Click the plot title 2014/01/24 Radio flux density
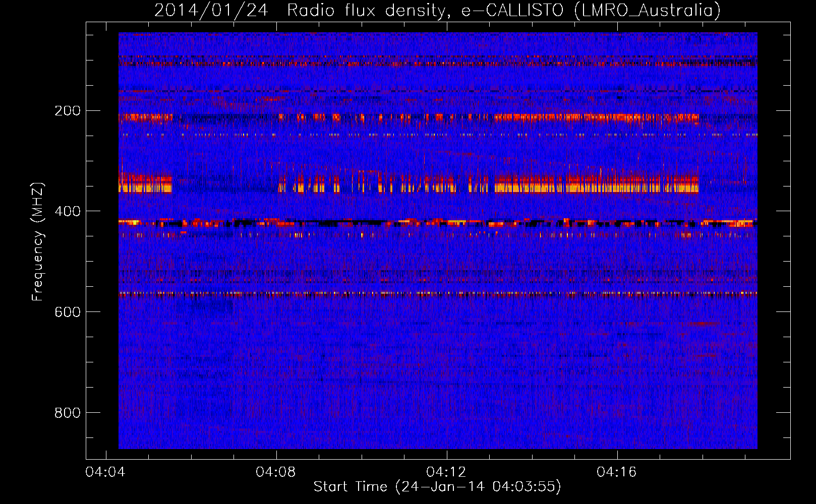Image resolution: width=816 pixels, height=504 pixels. click(x=437, y=11)
